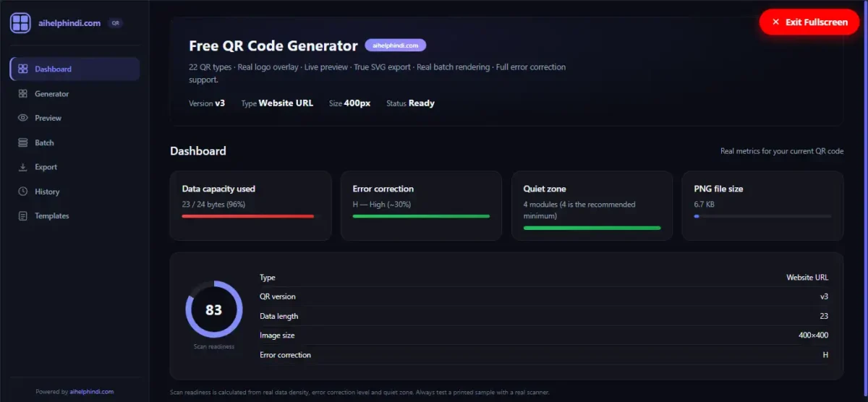Click the red Data capacity used bar
This screenshot has height=402, width=868.
click(248, 216)
